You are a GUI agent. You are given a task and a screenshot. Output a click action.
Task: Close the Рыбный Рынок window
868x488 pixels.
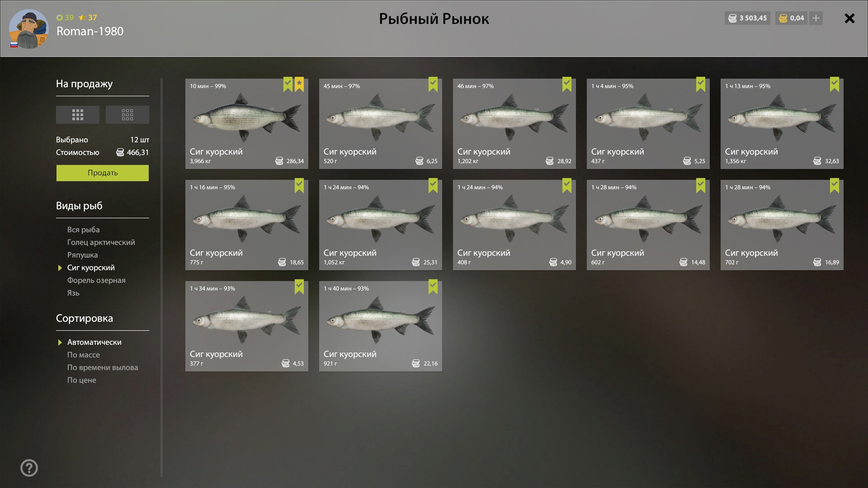(849, 18)
